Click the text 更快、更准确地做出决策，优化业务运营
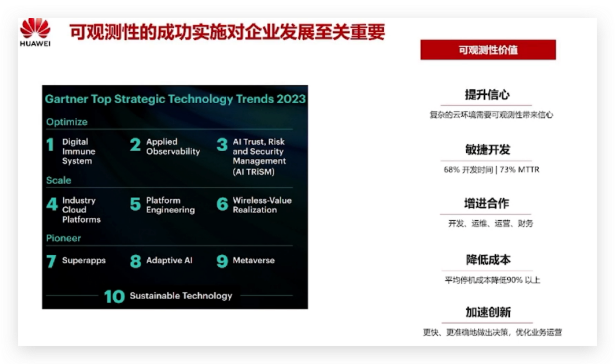This screenshot has width=615, height=364. point(493,333)
